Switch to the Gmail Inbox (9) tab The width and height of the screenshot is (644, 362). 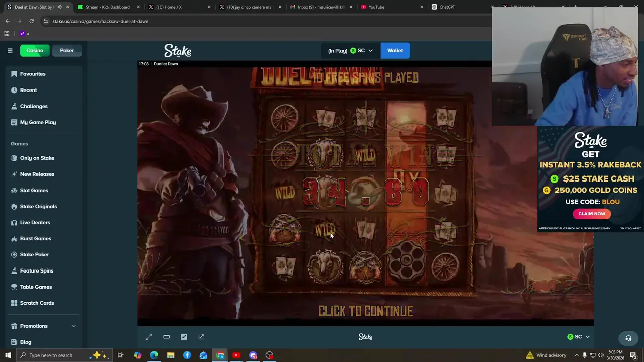(321, 7)
